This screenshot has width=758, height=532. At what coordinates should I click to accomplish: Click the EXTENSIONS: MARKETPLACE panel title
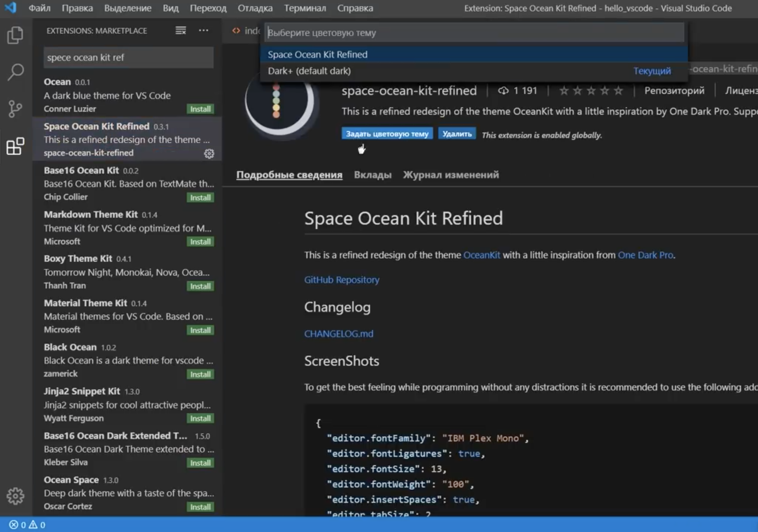coord(97,31)
